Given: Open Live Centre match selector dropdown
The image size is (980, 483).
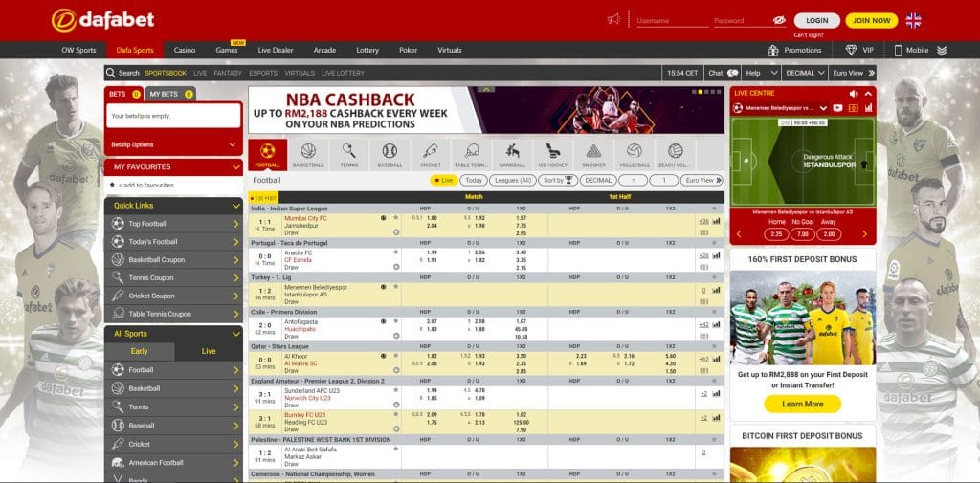Looking at the screenshot, I should click(823, 108).
